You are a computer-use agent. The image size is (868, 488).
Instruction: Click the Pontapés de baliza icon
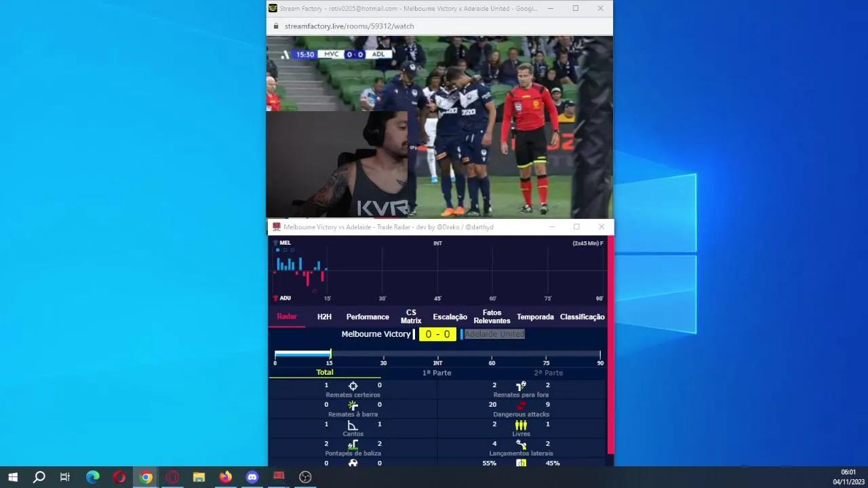click(353, 444)
